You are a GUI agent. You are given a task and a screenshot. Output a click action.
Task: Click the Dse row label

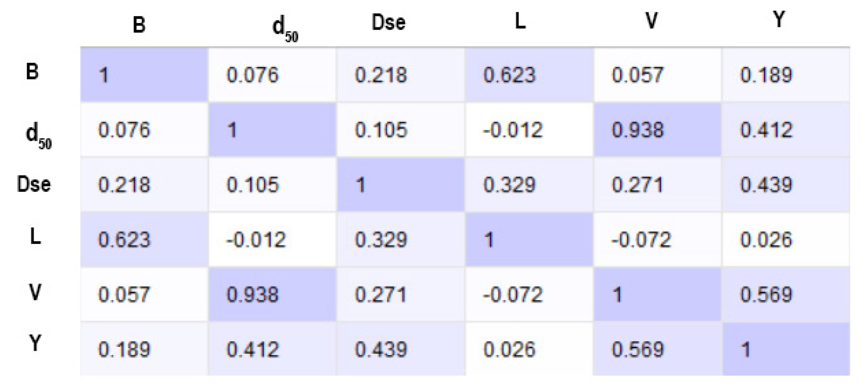coord(34,185)
